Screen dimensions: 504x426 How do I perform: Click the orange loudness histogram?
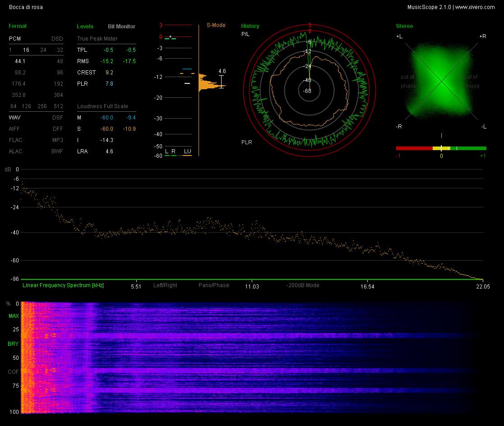click(212, 82)
